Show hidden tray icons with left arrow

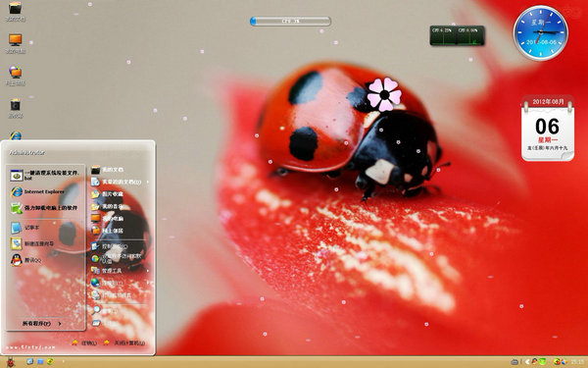pos(526,361)
